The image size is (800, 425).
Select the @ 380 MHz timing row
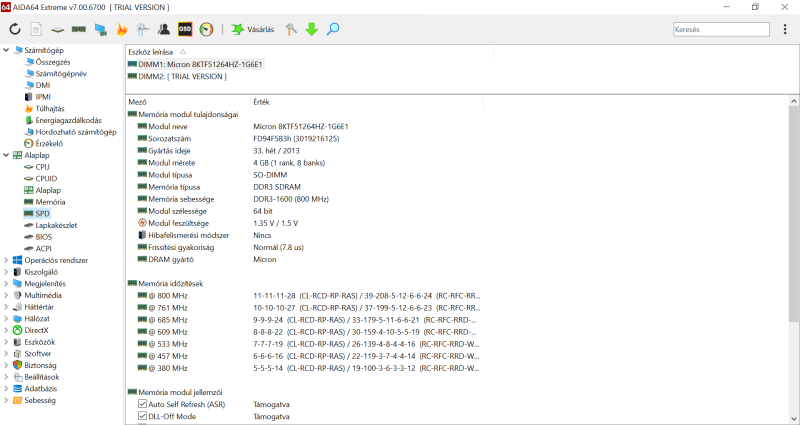pos(309,368)
